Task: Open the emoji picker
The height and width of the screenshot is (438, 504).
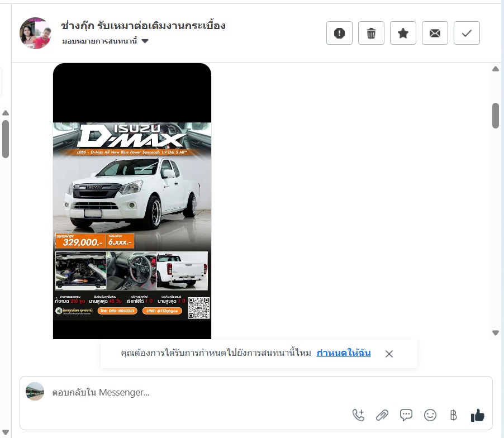Action: pyautogui.click(x=430, y=415)
